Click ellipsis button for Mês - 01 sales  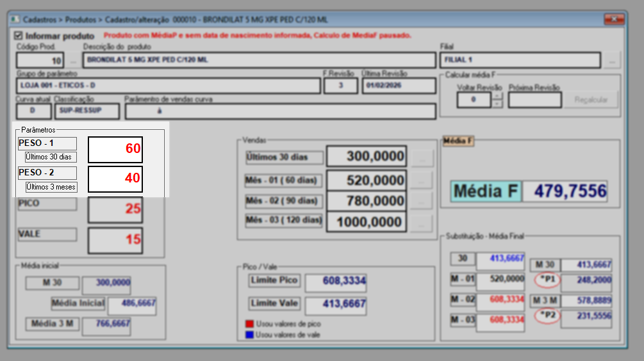(421, 180)
